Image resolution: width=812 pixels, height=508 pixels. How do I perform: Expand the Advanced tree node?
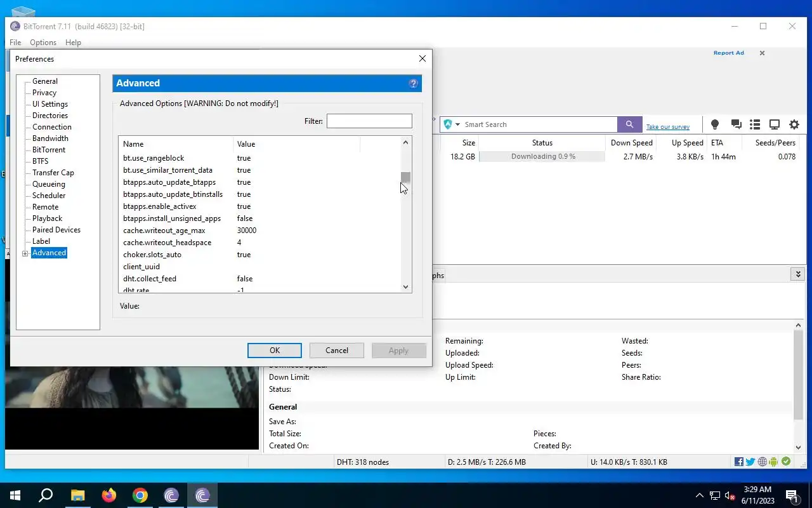(x=25, y=253)
